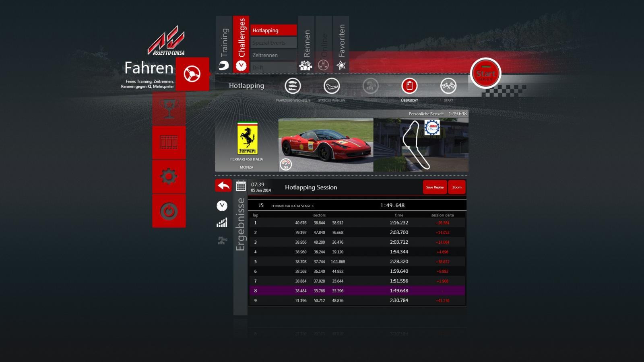Viewport: 644px width, 362px height.
Task: Select Zeitrennen menu entry
Action: tap(274, 55)
